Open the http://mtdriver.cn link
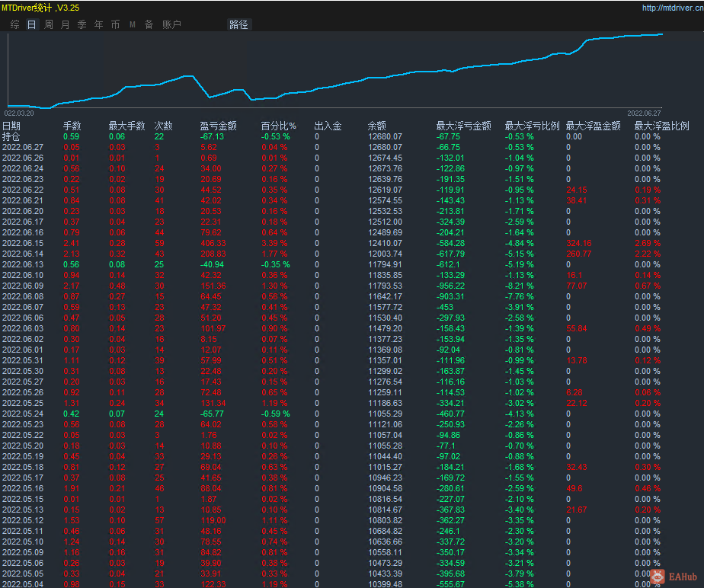Viewport: 704px width, 588px height. (672, 8)
